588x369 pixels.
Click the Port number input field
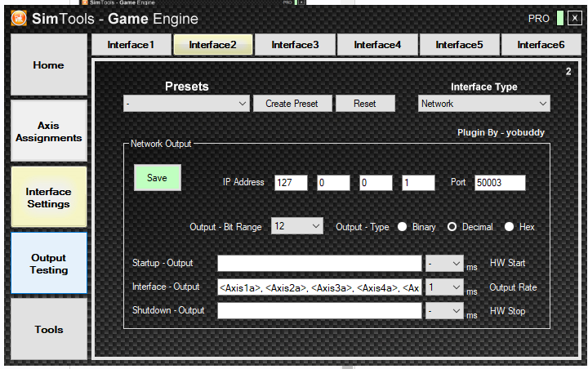pyautogui.click(x=499, y=183)
